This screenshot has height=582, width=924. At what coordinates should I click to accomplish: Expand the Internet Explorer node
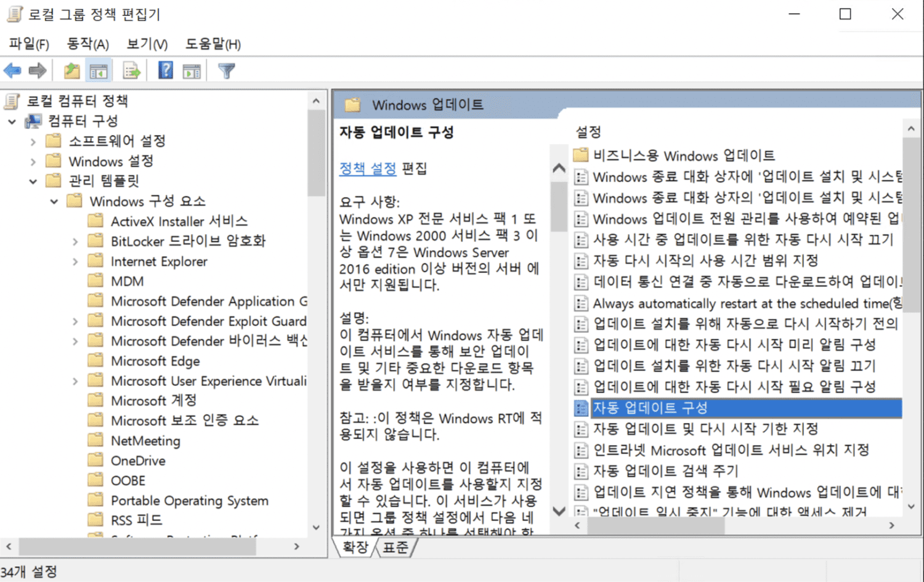click(x=75, y=261)
